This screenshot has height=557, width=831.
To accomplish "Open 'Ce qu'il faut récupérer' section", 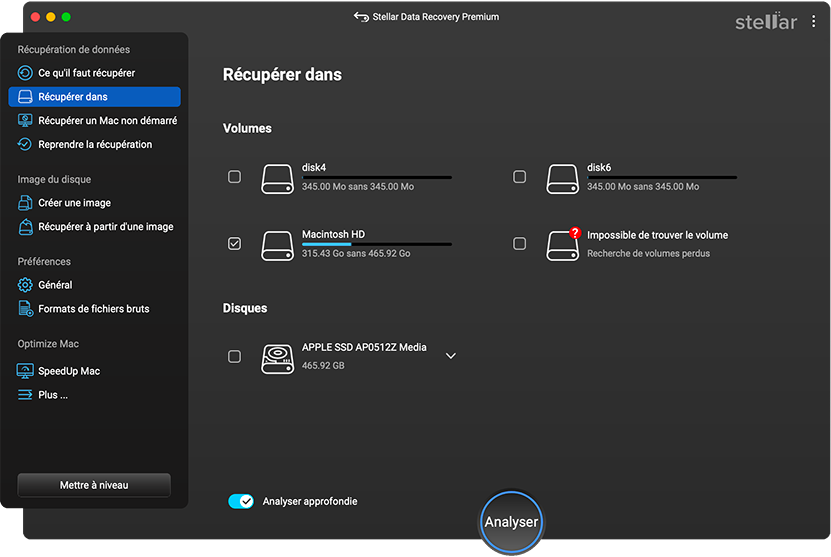I will click(x=94, y=73).
